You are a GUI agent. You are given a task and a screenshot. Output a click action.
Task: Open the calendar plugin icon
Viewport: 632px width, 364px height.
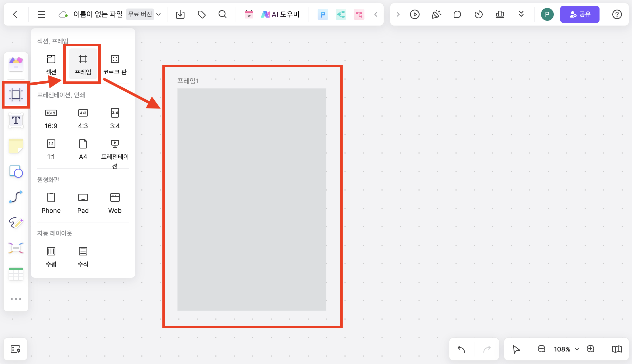click(249, 14)
